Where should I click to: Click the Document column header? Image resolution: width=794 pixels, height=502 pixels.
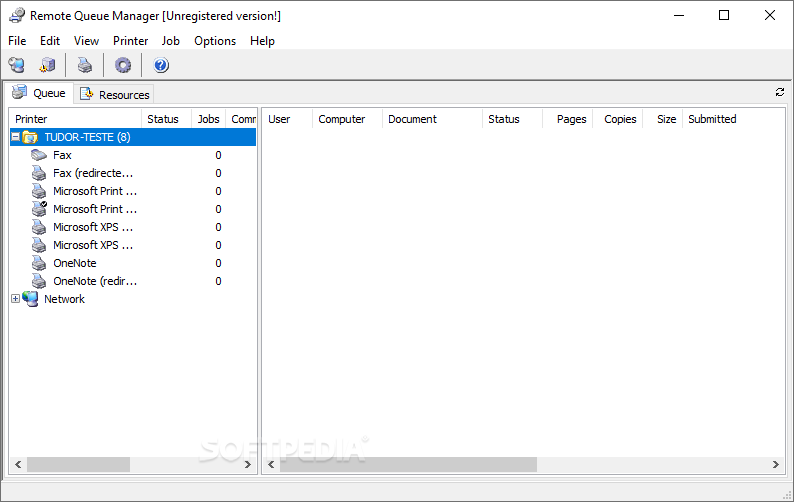coord(432,119)
